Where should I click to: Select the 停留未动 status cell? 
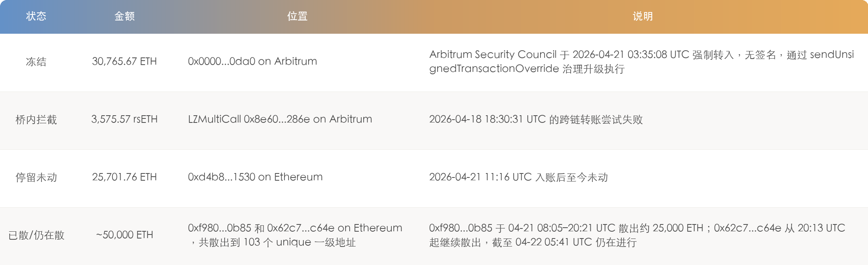pyautogui.click(x=36, y=177)
